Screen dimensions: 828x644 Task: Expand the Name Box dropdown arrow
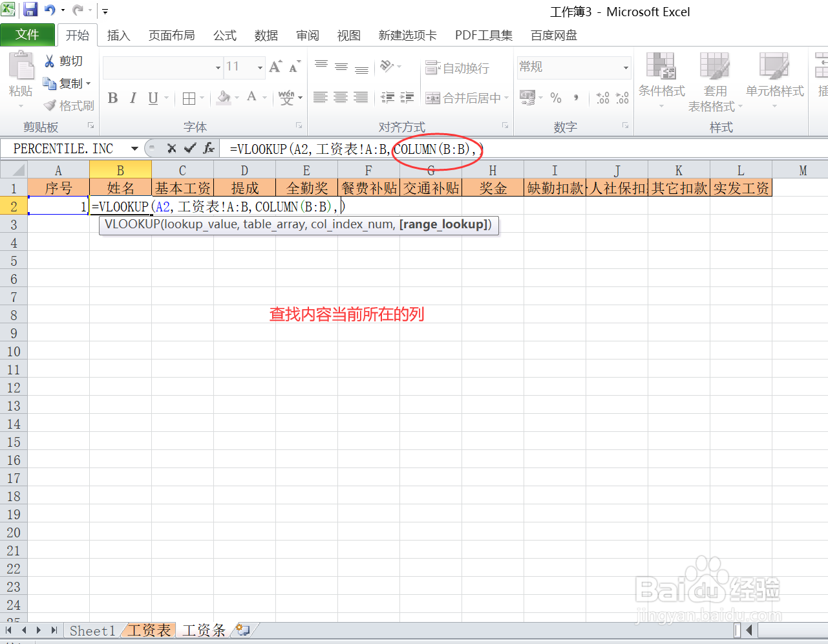pyautogui.click(x=134, y=148)
